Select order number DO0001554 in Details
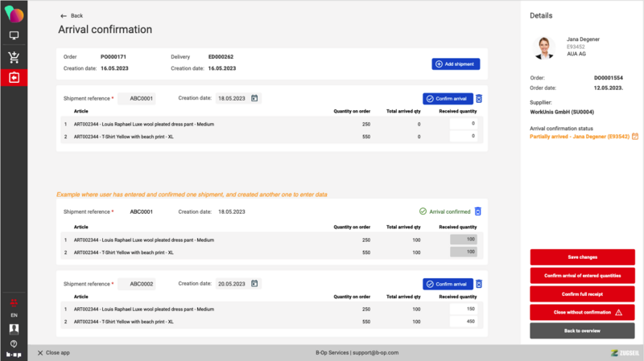 tap(609, 78)
